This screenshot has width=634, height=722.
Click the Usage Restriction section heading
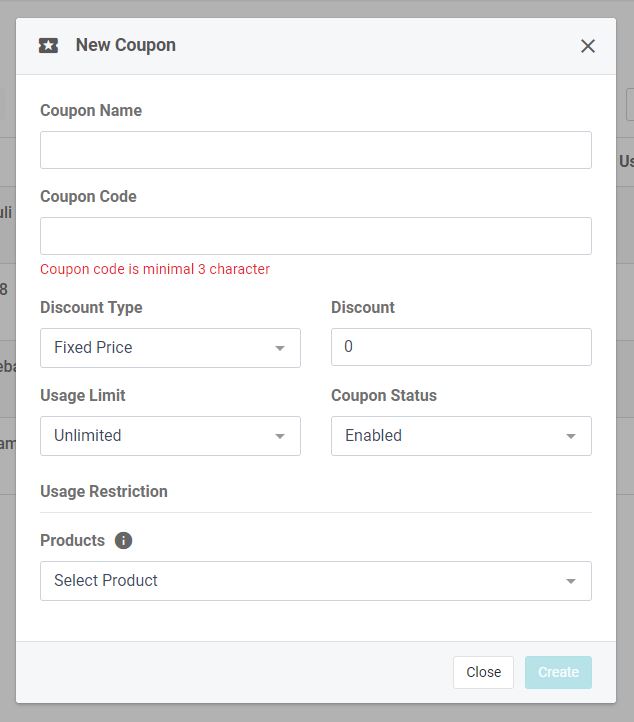104,491
